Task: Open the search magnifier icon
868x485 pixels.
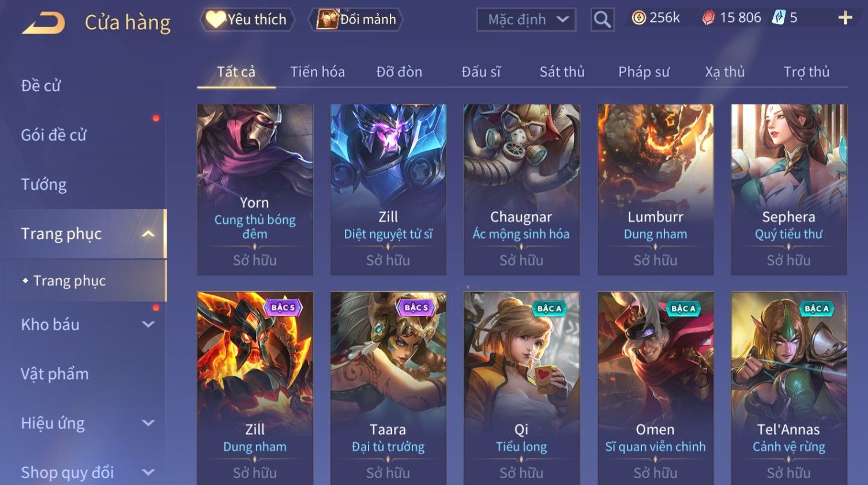Action: (602, 20)
